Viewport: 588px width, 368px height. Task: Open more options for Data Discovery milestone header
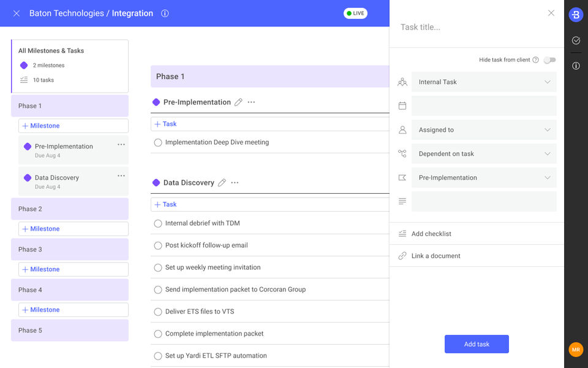(235, 183)
